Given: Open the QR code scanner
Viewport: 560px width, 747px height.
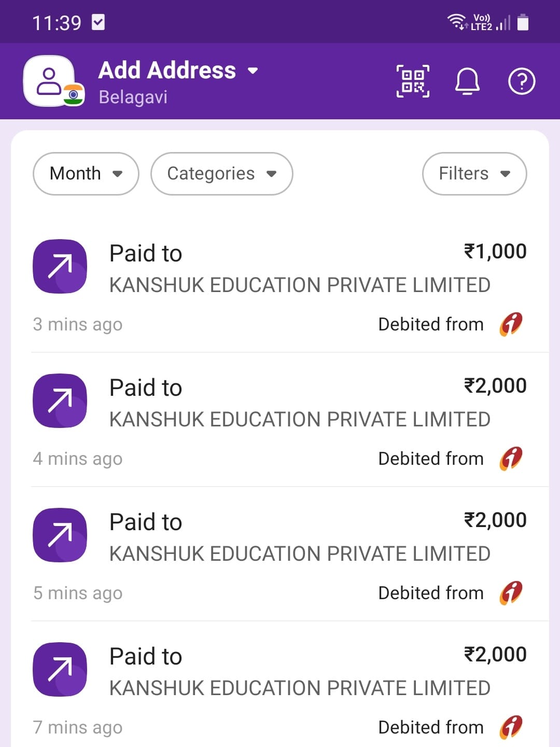Looking at the screenshot, I should pos(413,81).
